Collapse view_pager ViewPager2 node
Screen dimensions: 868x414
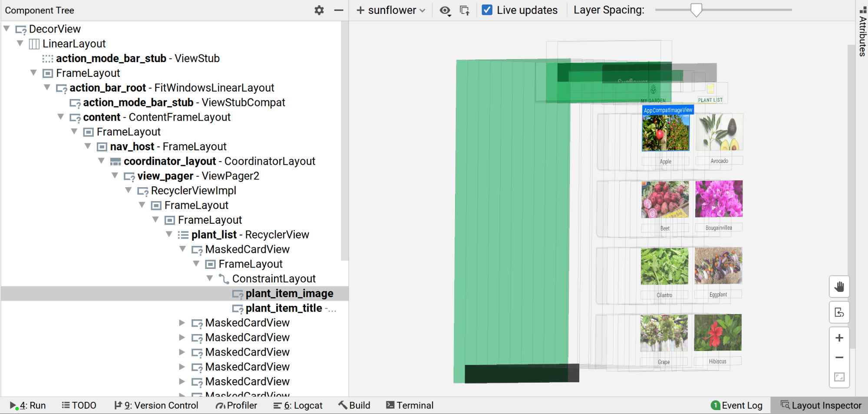pyautogui.click(x=115, y=176)
